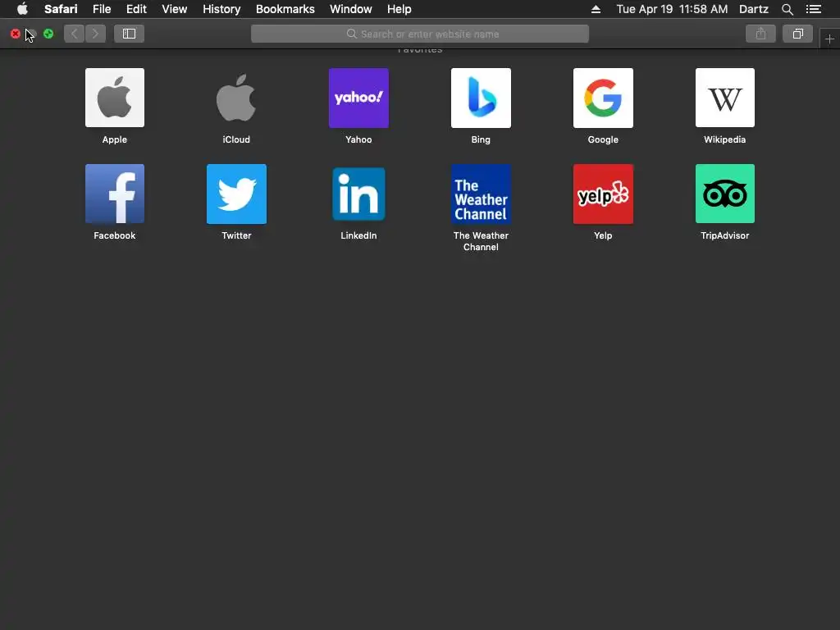The height and width of the screenshot is (630, 840).
Task: Open Spotlight search magnifier icon
Action: click(787, 9)
